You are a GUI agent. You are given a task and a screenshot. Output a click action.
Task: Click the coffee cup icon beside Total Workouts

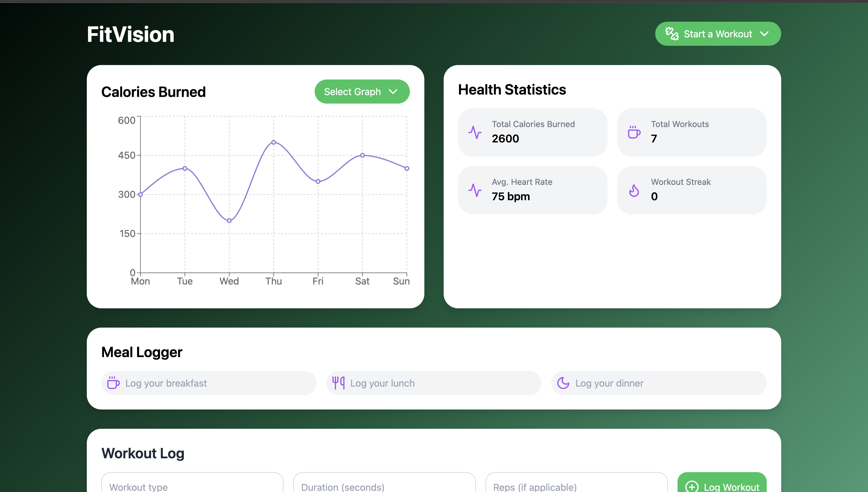pyautogui.click(x=634, y=132)
